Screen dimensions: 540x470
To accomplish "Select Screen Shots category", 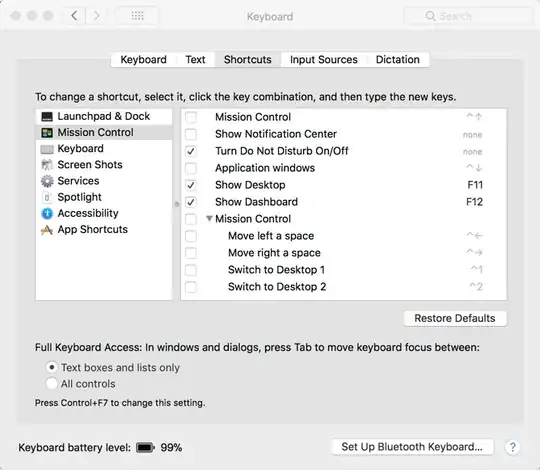I will [104, 165].
